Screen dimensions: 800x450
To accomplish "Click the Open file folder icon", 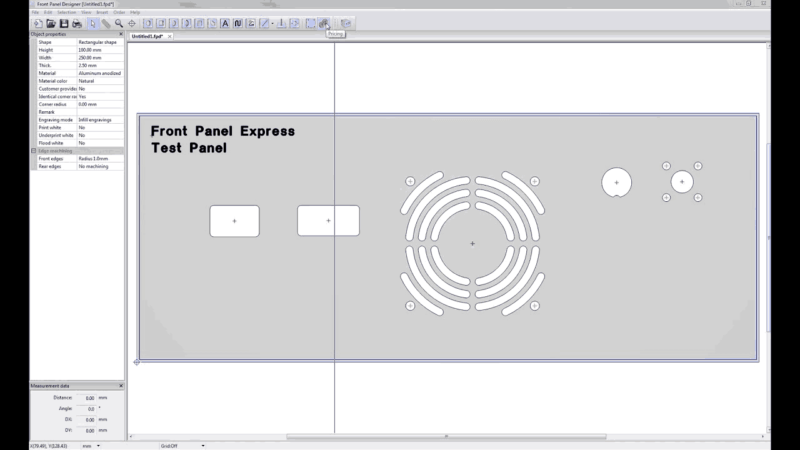I will coord(51,23).
